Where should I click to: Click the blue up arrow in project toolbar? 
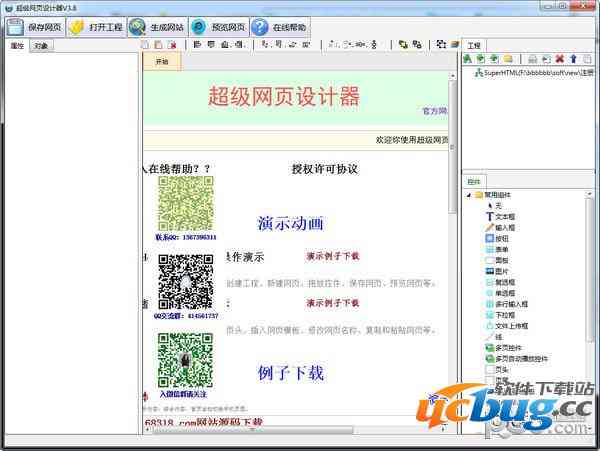tap(573, 59)
